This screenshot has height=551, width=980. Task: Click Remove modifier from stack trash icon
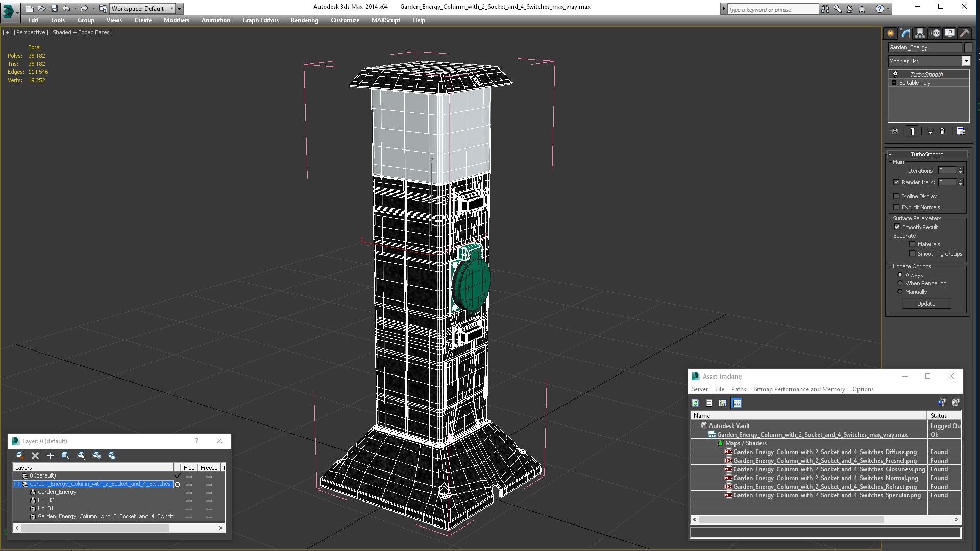click(x=942, y=131)
